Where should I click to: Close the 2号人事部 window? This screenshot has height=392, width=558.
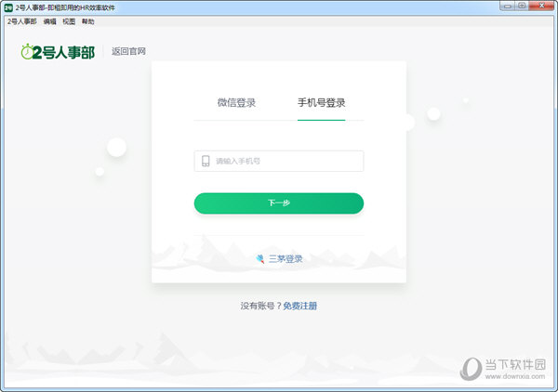click(541, 6)
